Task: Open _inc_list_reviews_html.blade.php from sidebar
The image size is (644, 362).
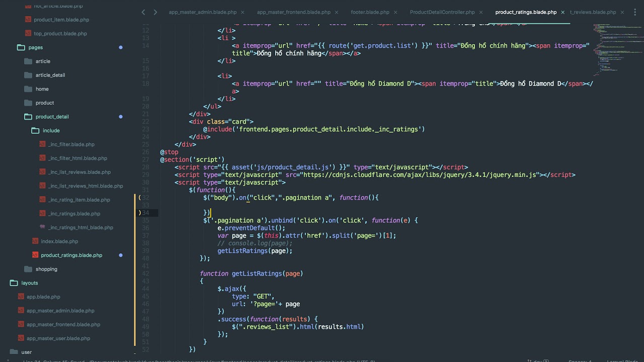Action: [86, 186]
